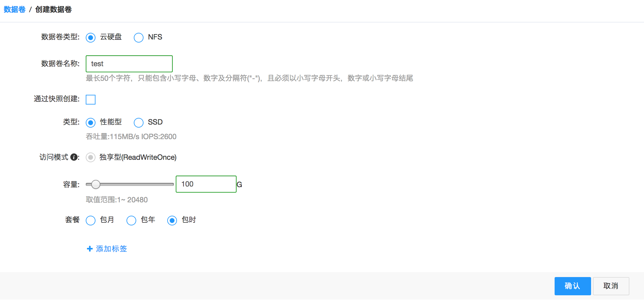Click the 创建数据卷 breadcrumb title
The width and height of the screenshot is (644, 305).
53,10
